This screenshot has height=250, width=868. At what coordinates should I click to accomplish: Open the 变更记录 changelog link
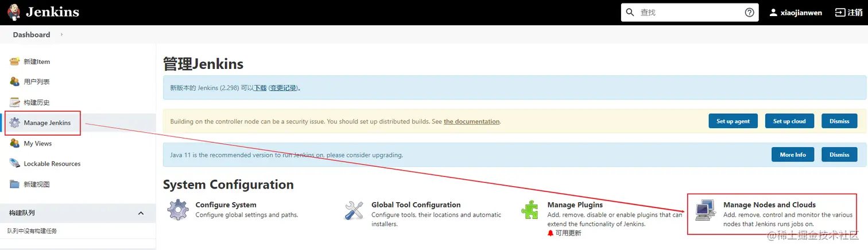(x=284, y=88)
